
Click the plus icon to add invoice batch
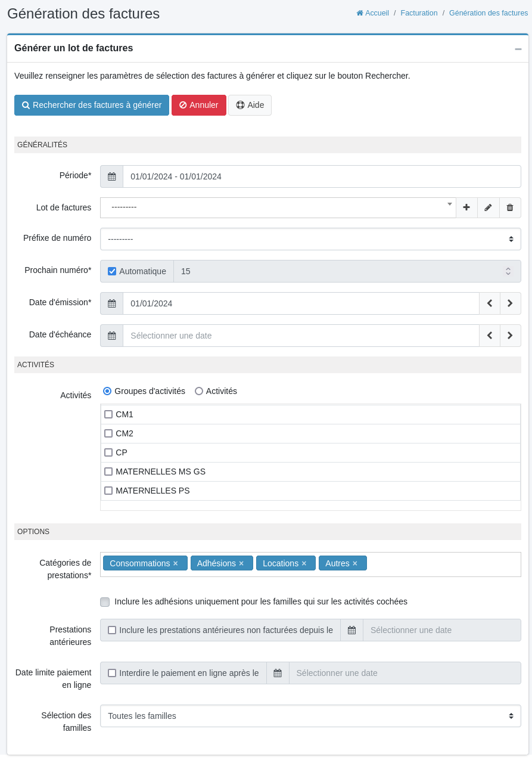(x=466, y=207)
